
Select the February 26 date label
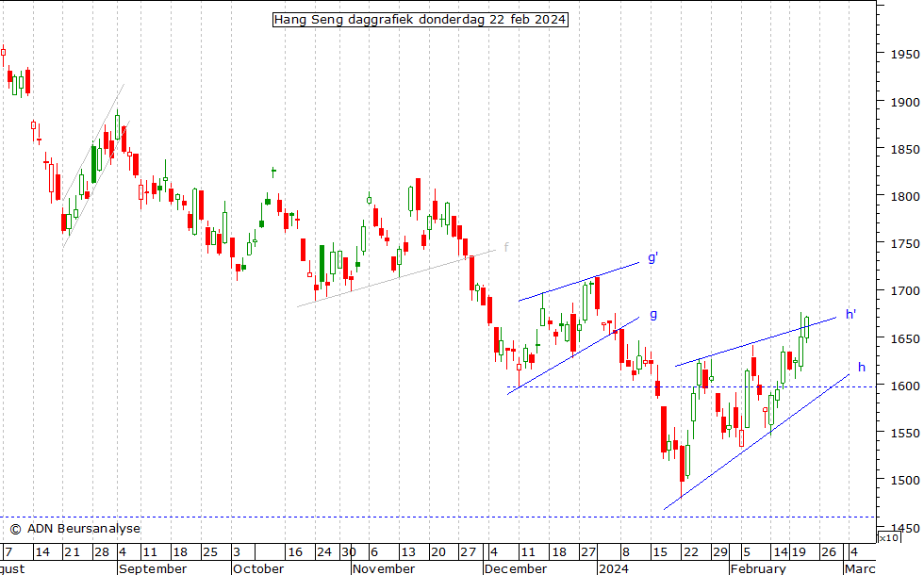(829, 552)
